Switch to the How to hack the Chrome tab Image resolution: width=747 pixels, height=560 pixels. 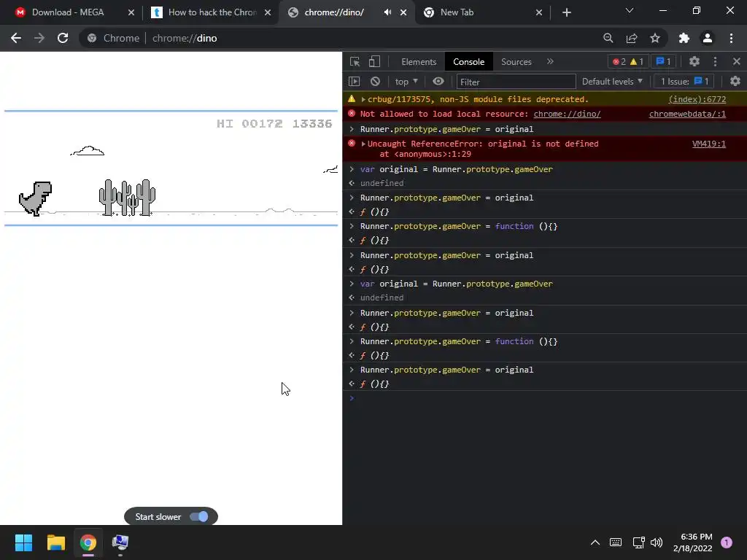point(212,12)
